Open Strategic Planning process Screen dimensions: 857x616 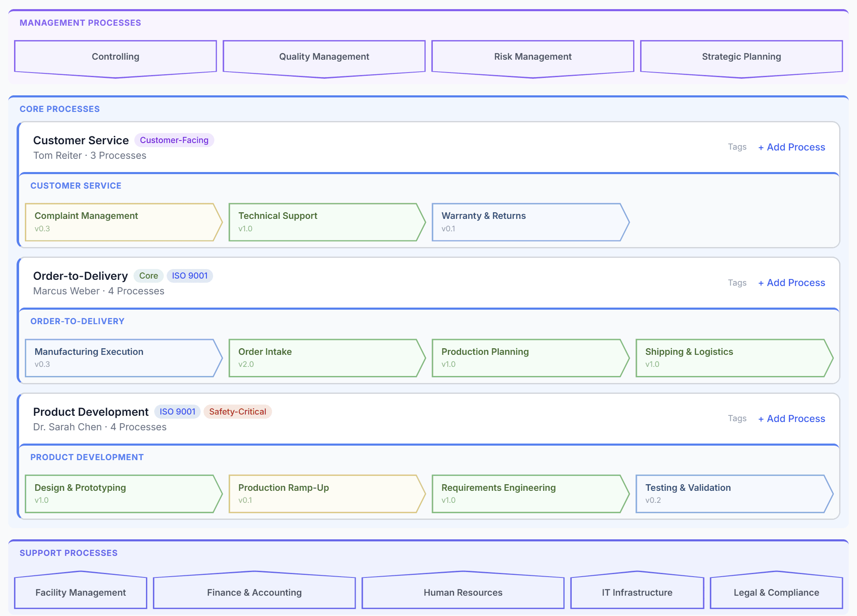[x=741, y=57]
